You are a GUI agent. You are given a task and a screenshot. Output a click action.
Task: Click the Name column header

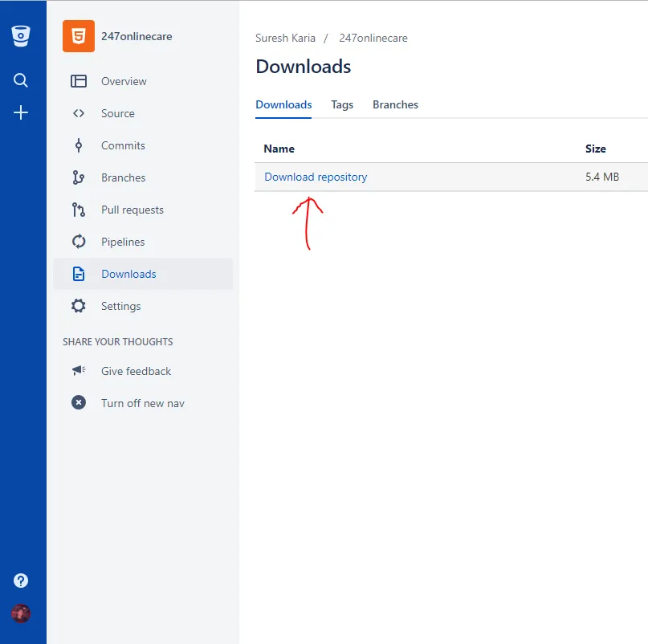click(279, 149)
